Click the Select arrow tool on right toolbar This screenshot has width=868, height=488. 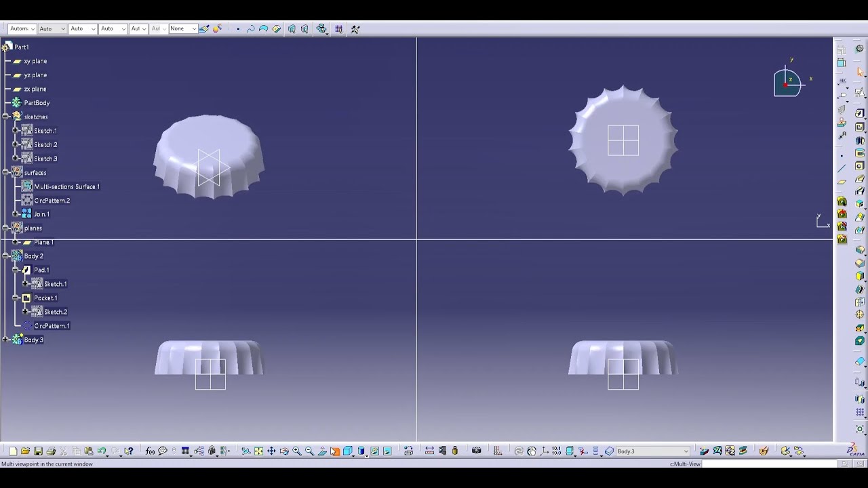[861, 72]
